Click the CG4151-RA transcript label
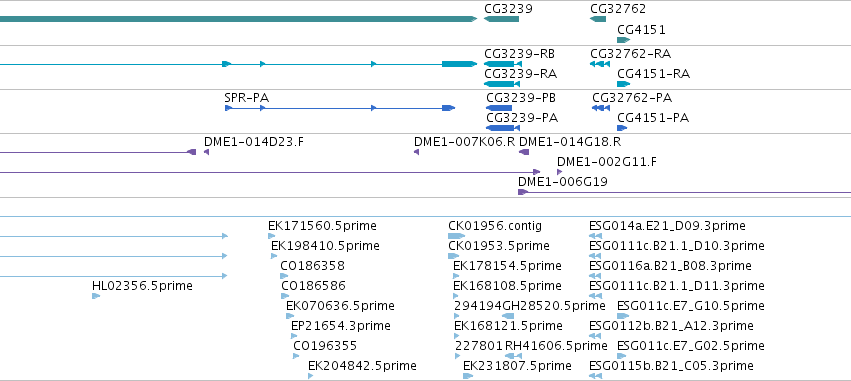851x381 pixels. pos(653,74)
